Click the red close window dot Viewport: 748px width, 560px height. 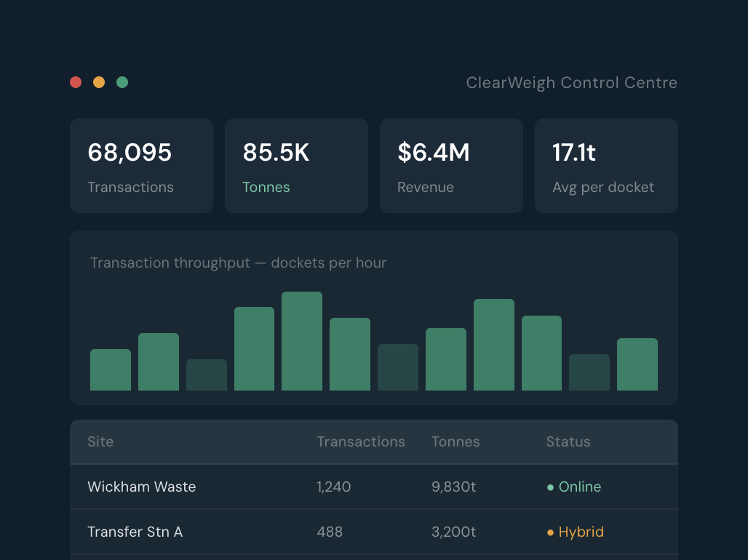pyautogui.click(x=76, y=82)
